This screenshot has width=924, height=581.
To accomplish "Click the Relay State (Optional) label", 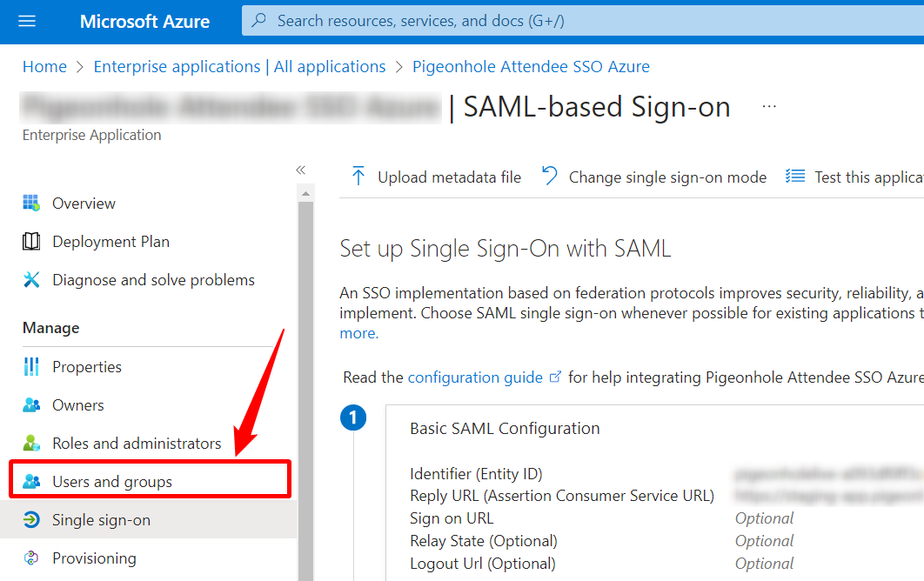I will [x=484, y=541].
